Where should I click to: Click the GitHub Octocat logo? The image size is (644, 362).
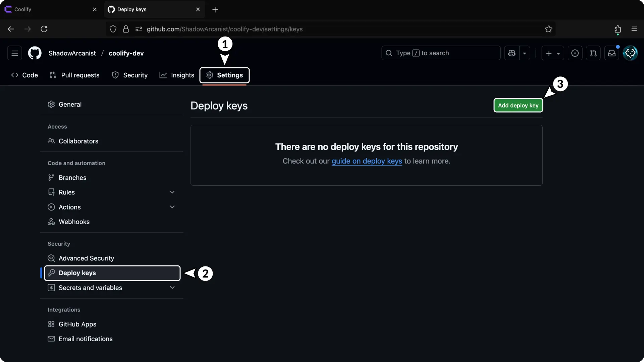pos(35,53)
